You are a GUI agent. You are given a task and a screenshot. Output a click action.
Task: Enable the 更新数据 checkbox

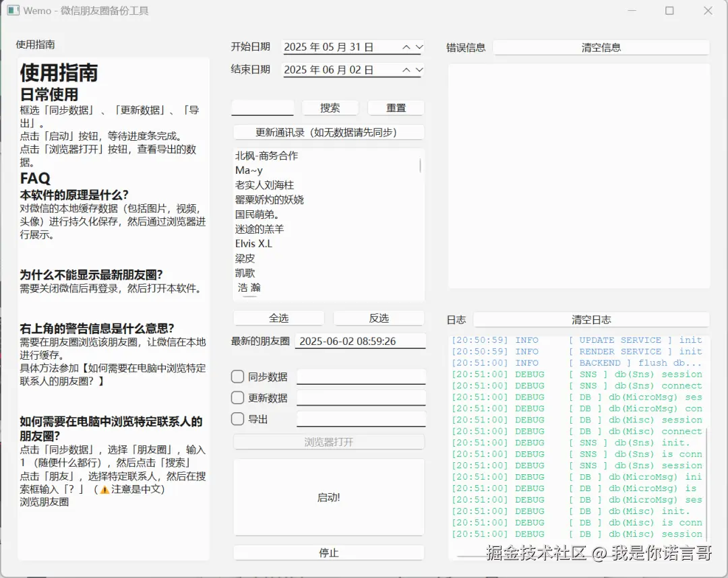(x=238, y=397)
